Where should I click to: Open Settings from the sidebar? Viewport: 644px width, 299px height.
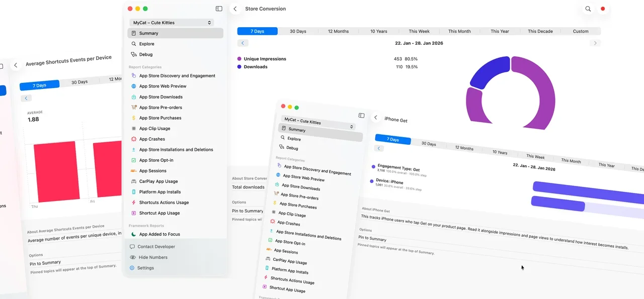pos(146,267)
